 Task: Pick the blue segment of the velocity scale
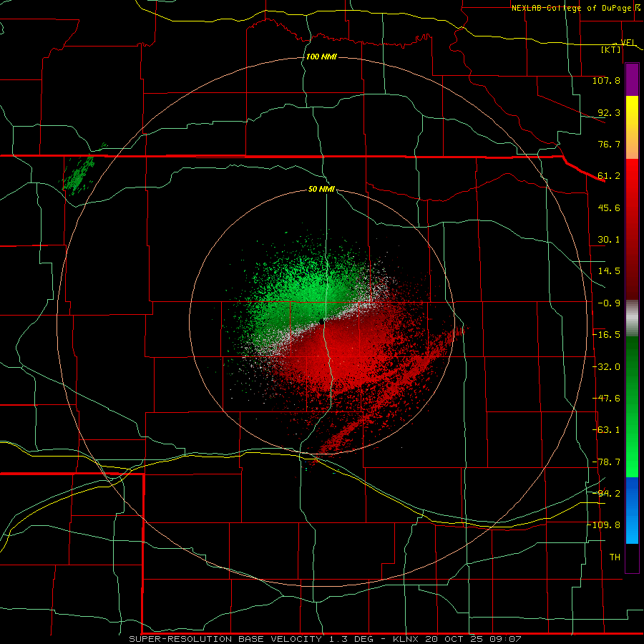(632, 509)
